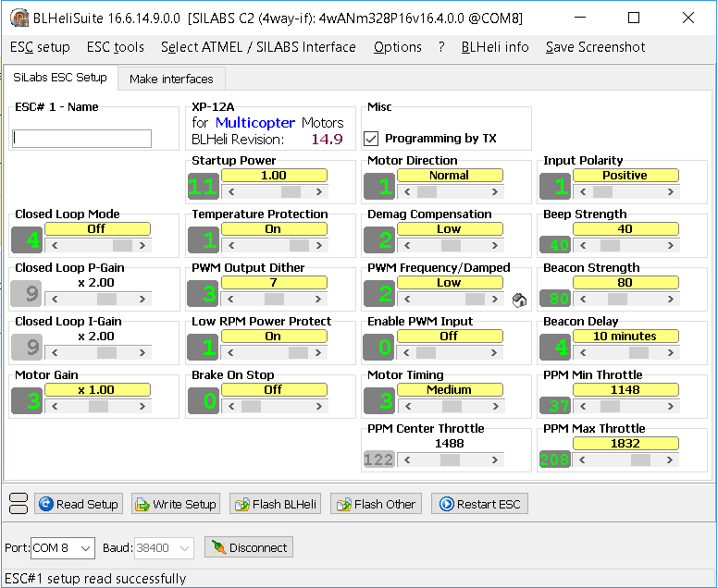Click Brake On Stop right arrow

[x=319, y=407]
